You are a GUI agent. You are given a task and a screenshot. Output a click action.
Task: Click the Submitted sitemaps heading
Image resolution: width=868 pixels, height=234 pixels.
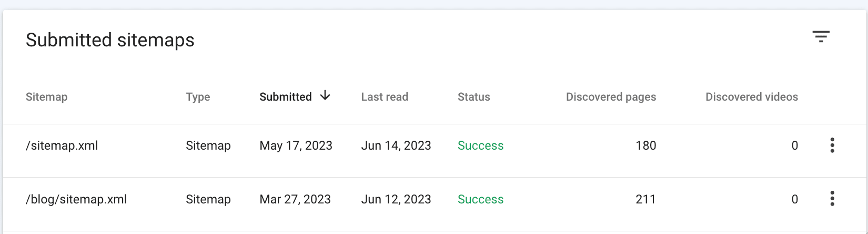(110, 40)
